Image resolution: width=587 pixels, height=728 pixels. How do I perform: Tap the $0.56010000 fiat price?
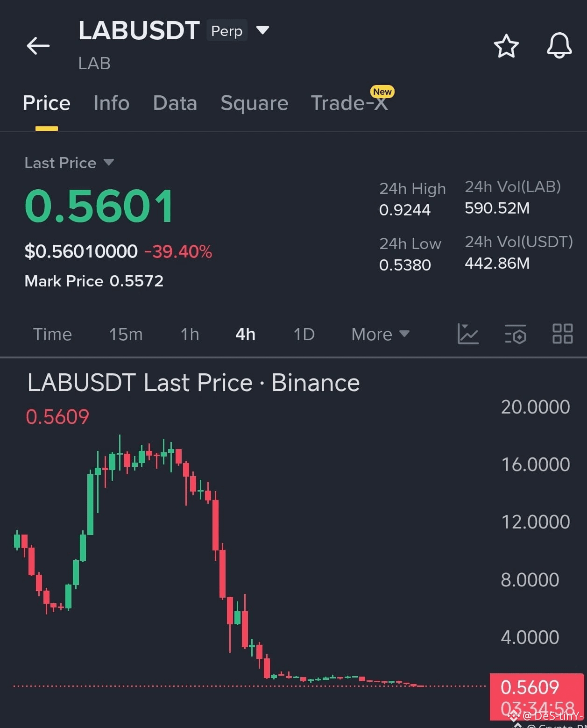coord(81,251)
